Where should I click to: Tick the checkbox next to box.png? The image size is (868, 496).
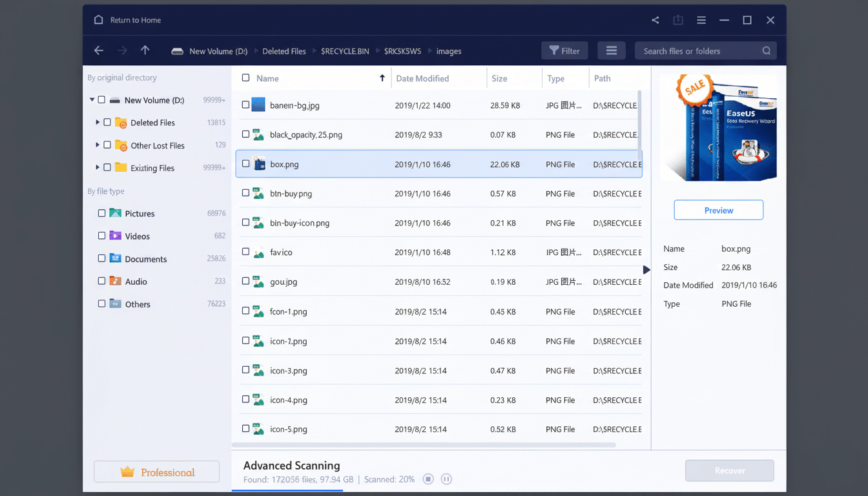pyautogui.click(x=245, y=164)
